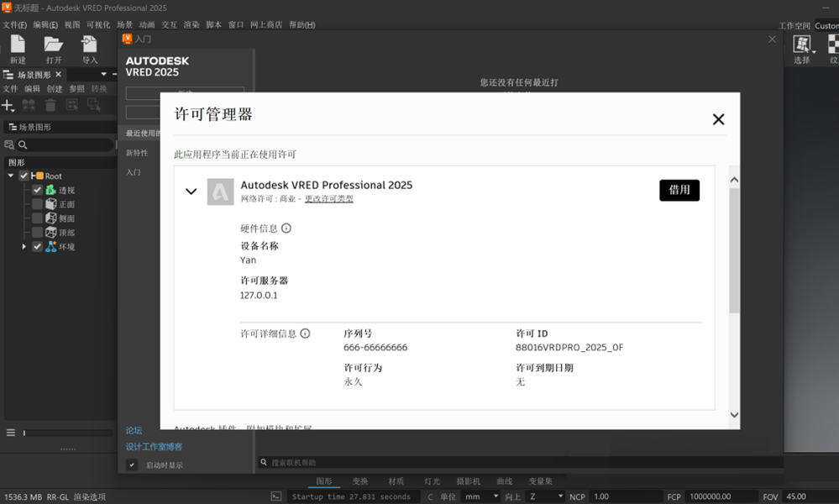Image resolution: width=839 pixels, height=504 pixels.
Task: Collapse the Root tree node
Action: click(x=11, y=176)
